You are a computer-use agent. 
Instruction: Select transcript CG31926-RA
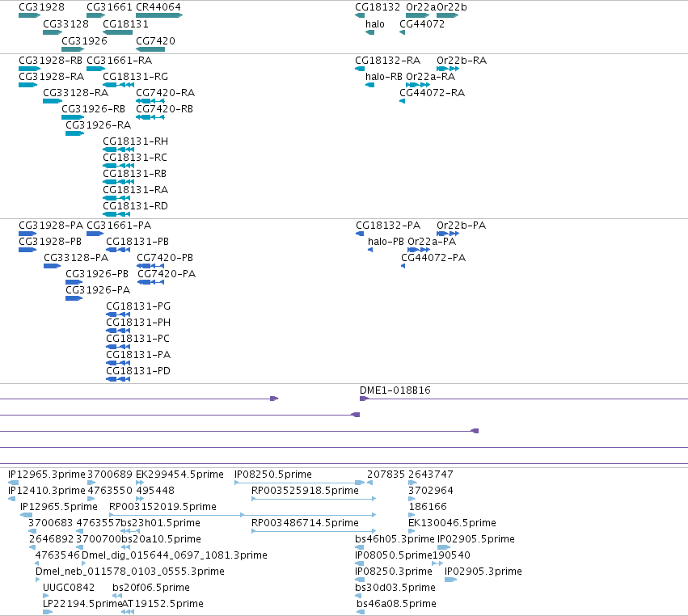(x=99, y=125)
